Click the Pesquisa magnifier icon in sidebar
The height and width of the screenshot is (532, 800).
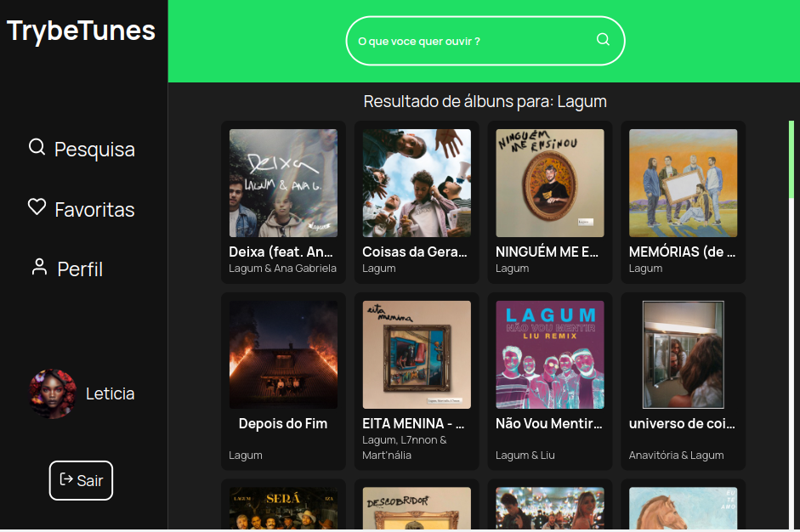[x=37, y=148]
